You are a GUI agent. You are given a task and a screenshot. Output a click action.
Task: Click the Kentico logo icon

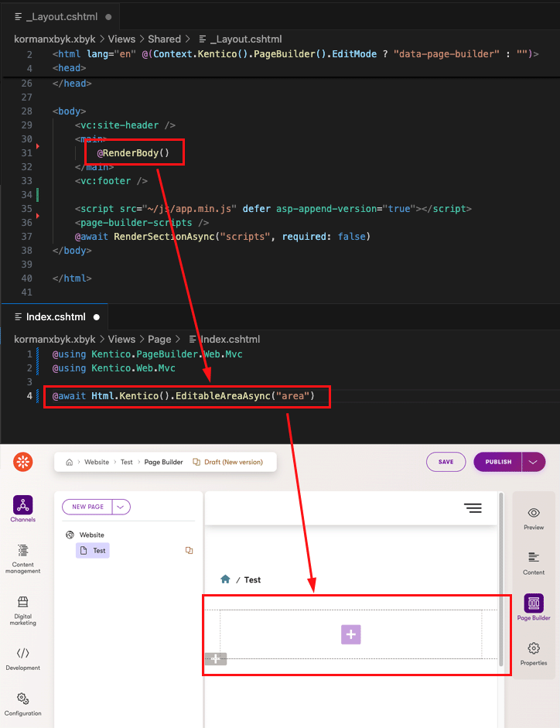click(23, 462)
